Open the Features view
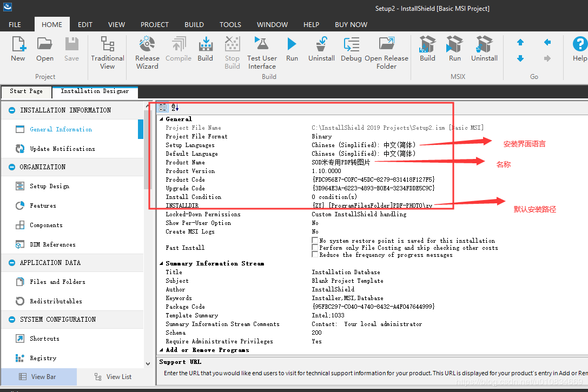Image resolution: width=588 pixels, height=392 pixels. click(x=43, y=205)
